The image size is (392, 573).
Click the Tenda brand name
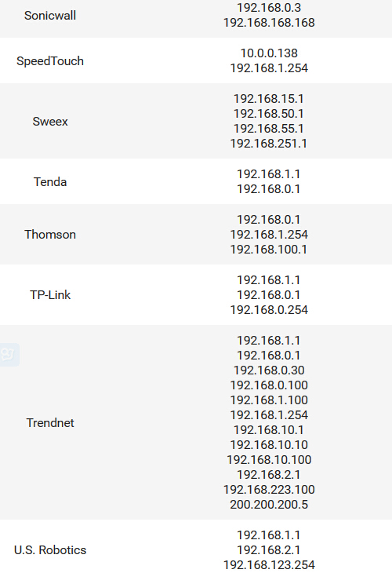click(x=50, y=181)
